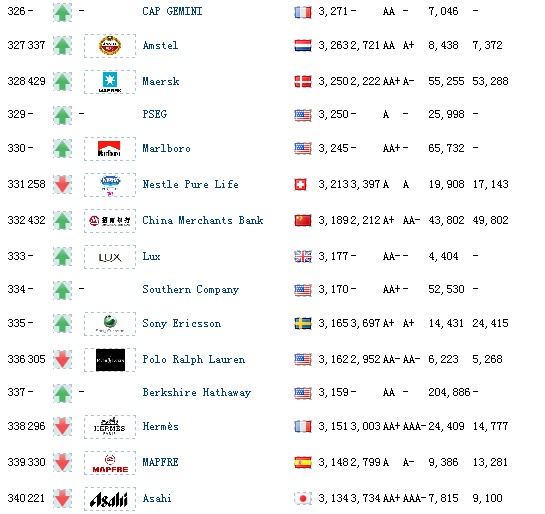Click the Nestle Pure Life link

pos(190,184)
